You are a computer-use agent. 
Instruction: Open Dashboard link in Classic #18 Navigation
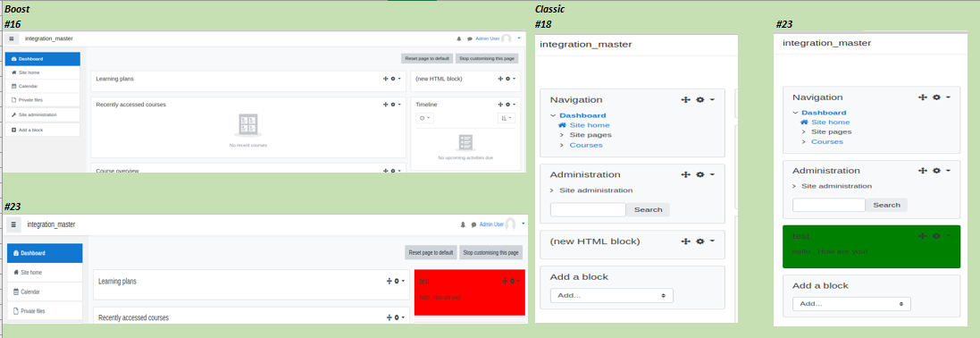582,115
